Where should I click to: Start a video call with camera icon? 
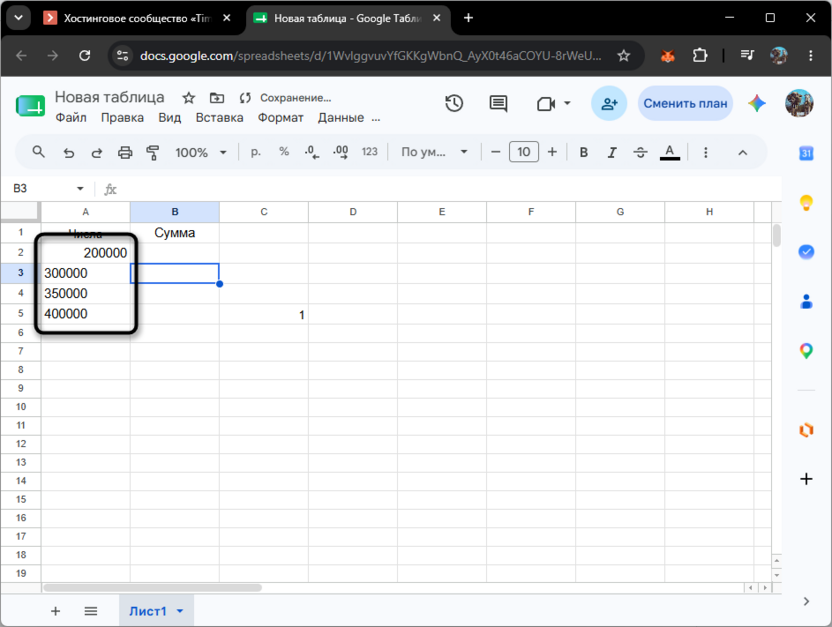[x=545, y=103]
